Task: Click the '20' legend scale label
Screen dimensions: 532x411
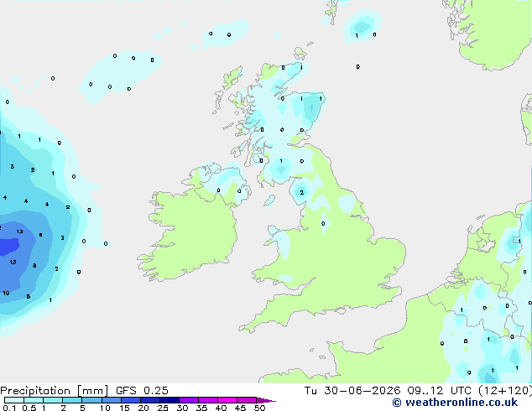Action: (143, 408)
